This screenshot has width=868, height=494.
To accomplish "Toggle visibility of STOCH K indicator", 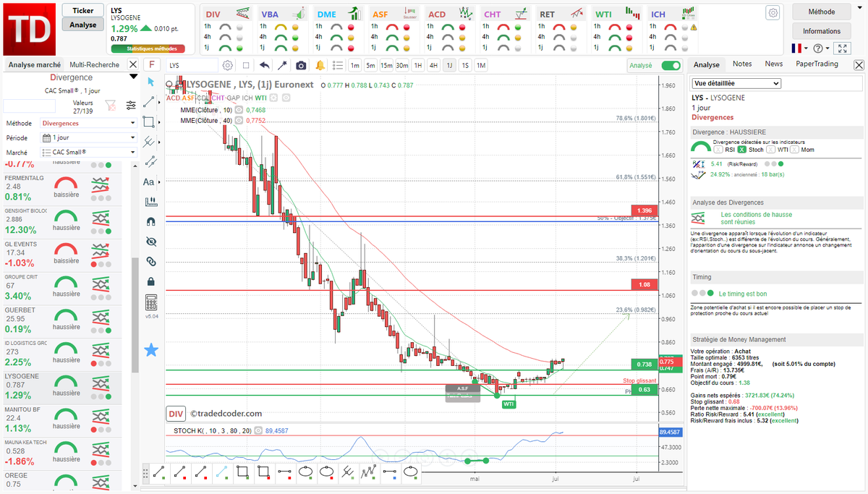I will [x=259, y=430].
